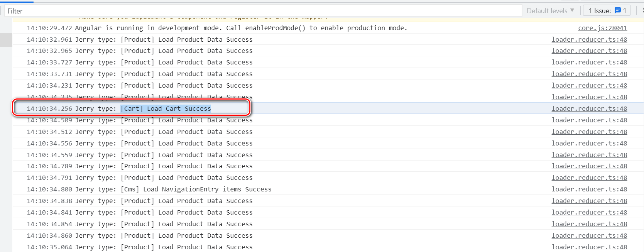Select the log message stamped 14:10:34.231
Viewport: 644px width, 252px height.
click(164, 85)
